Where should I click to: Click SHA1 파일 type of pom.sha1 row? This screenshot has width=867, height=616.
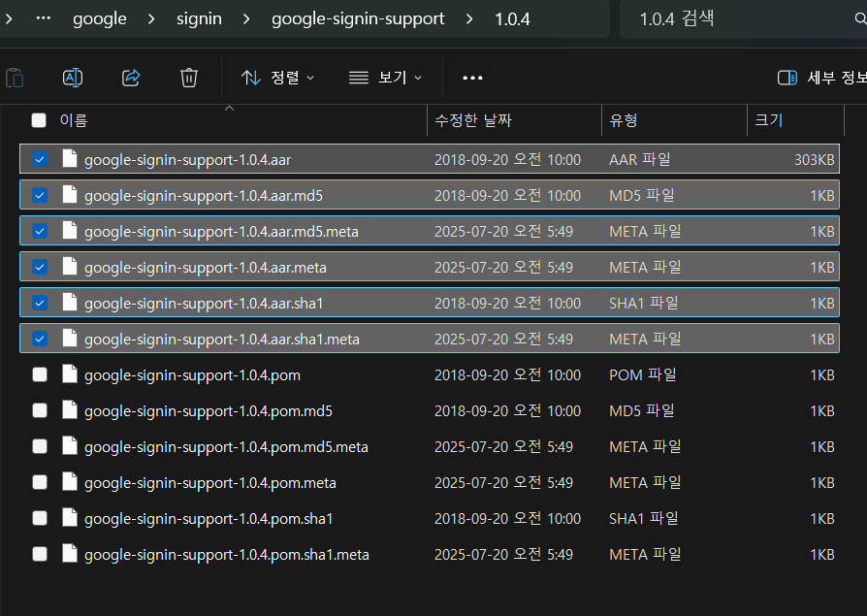pyautogui.click(x=644, y=519)
